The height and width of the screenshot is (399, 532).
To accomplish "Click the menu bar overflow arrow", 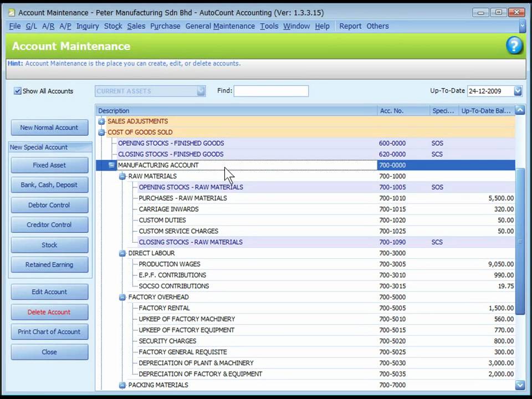I will [522, 26].
